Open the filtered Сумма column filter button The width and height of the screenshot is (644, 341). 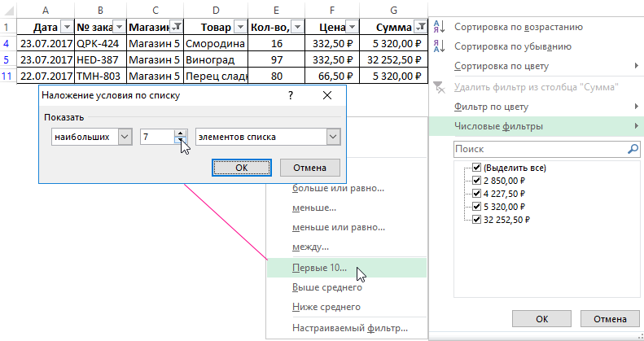421,27
